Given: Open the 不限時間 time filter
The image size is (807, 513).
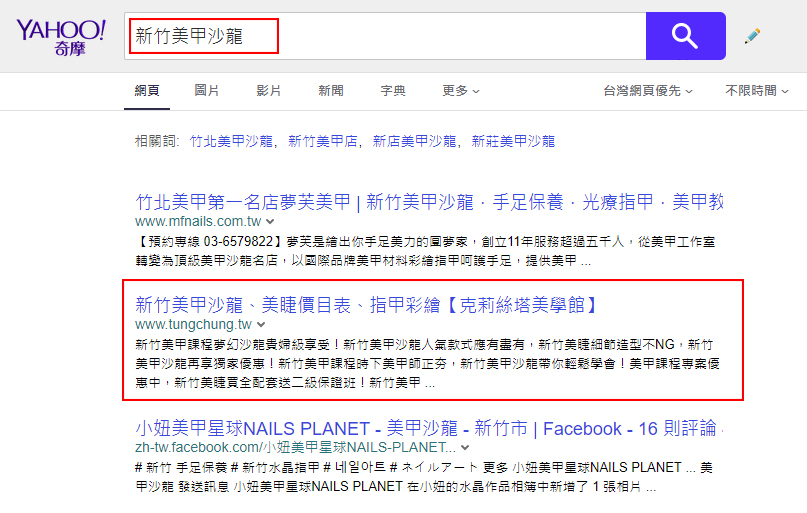Looking at the screenshot, I should [757, 91].
